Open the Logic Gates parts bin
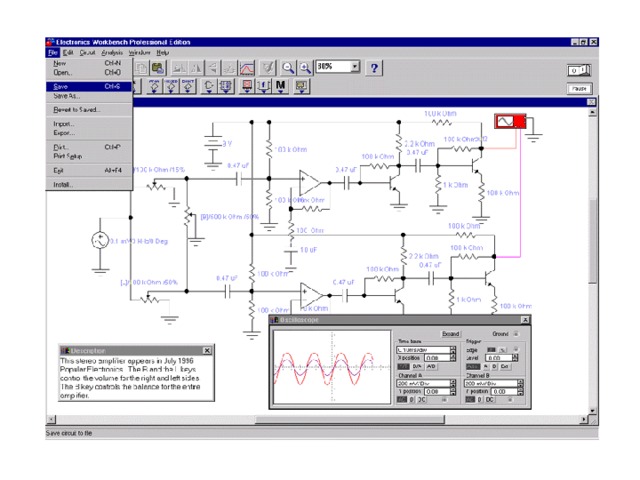Viewport: 640px width, 480px height. 209,87
